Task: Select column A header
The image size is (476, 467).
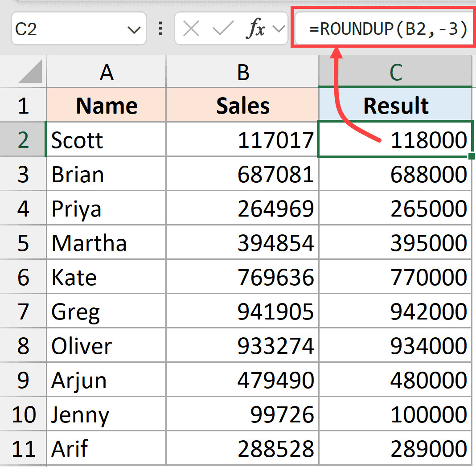Action: click(x=106, y=72)
